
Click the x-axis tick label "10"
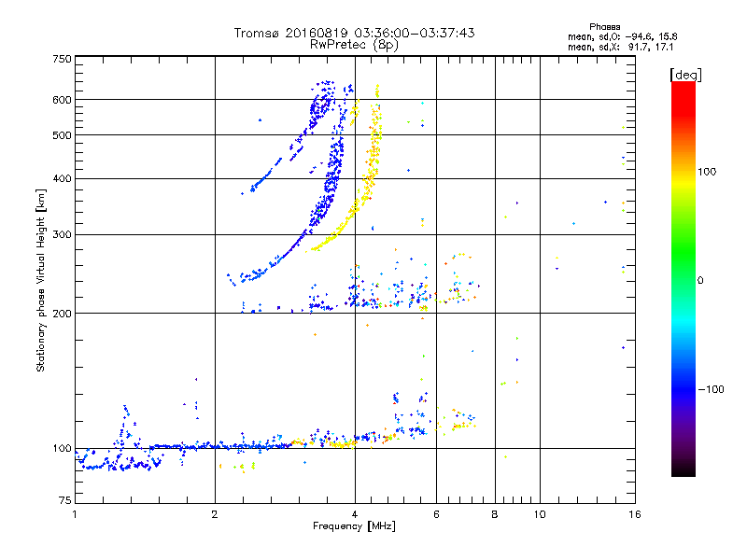pos(540,514)
